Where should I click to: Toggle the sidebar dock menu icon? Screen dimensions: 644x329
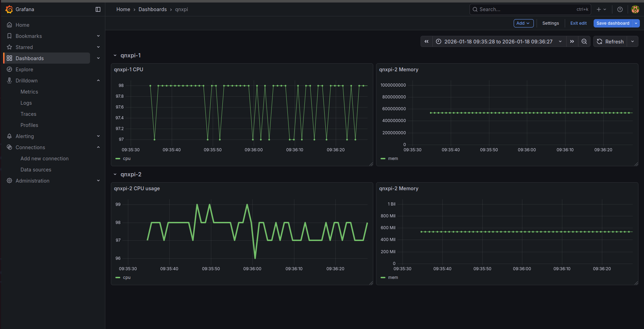[98, 9]
